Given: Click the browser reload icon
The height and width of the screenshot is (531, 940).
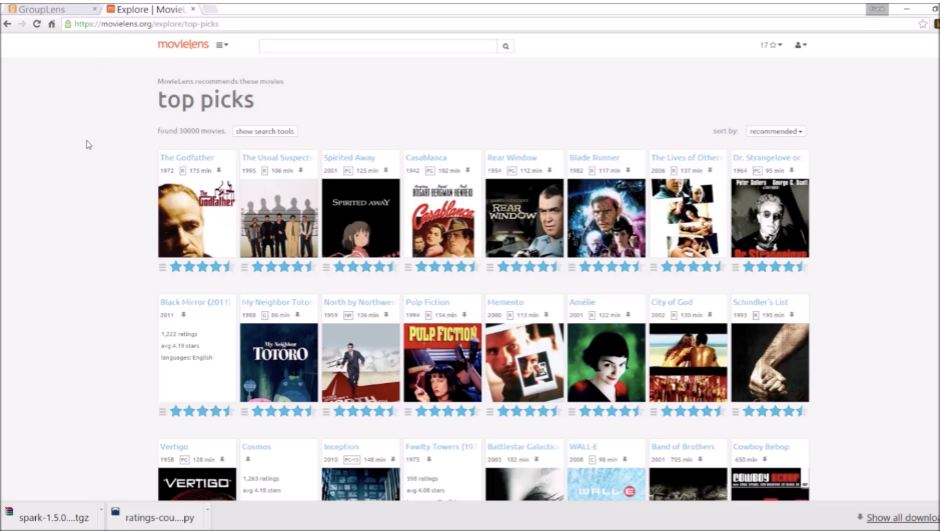Looking at the screenshot, I should [x=37, y=24].
